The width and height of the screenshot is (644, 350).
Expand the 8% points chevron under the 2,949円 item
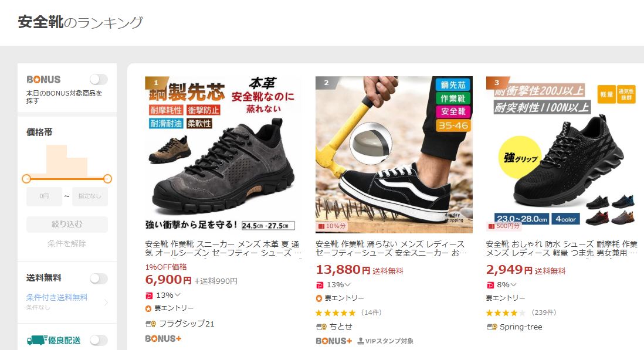[x=513, y=284]
